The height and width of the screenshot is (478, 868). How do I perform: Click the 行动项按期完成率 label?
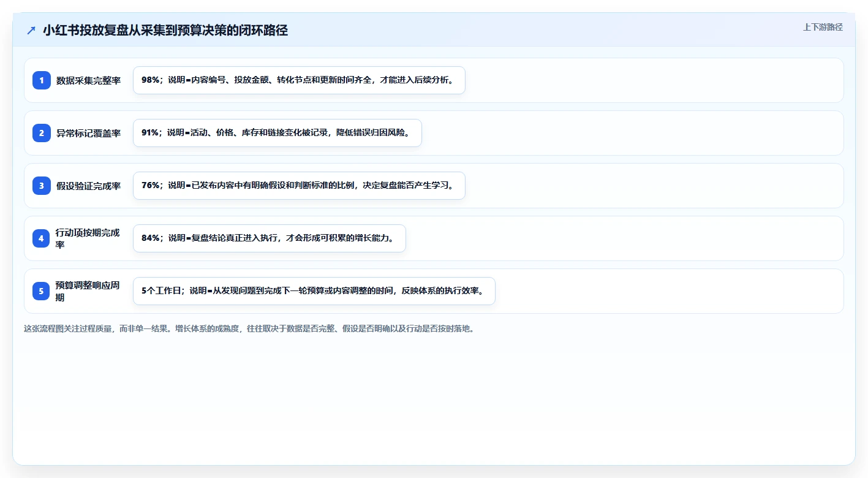88,238
